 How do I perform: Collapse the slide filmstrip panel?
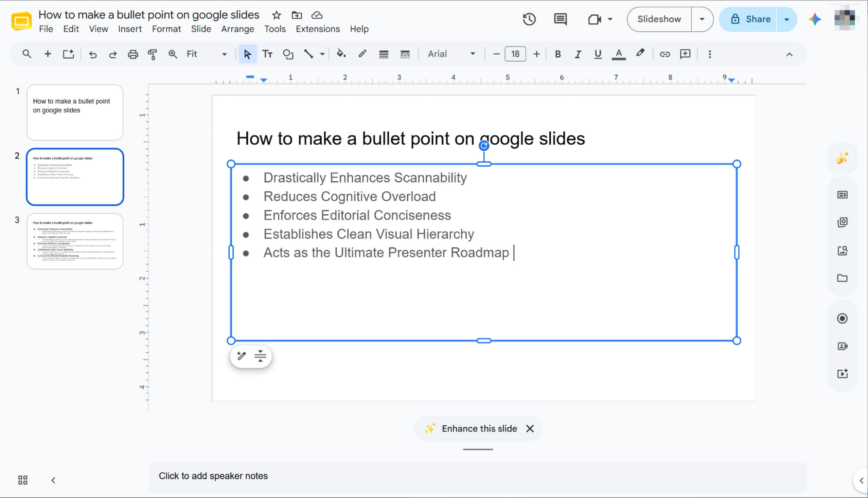[53, 480]
